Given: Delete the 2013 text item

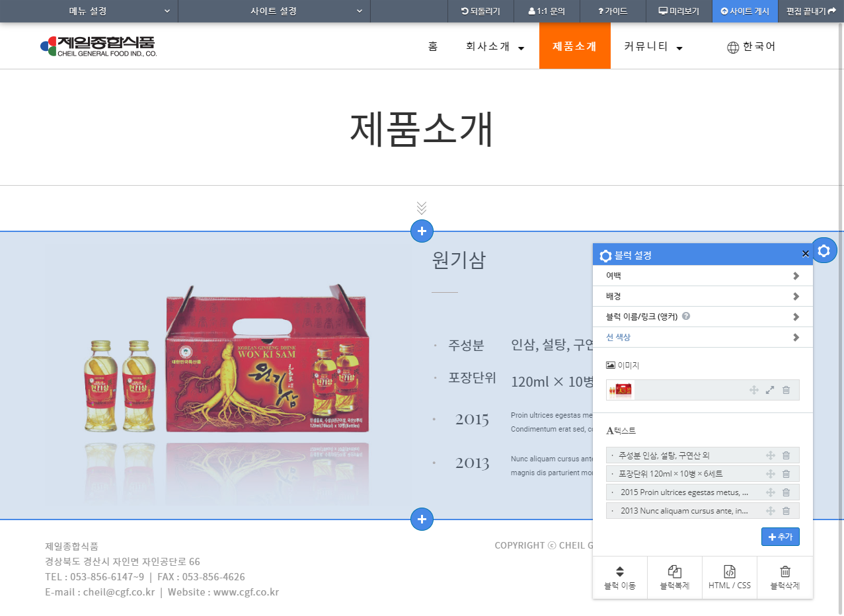Looking at the screenshot, I should coord(786,511).
